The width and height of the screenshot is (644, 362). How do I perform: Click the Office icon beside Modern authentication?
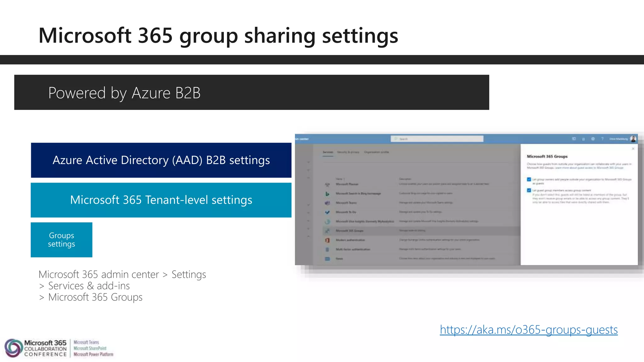pyautogui.click(x=327, y=240)
